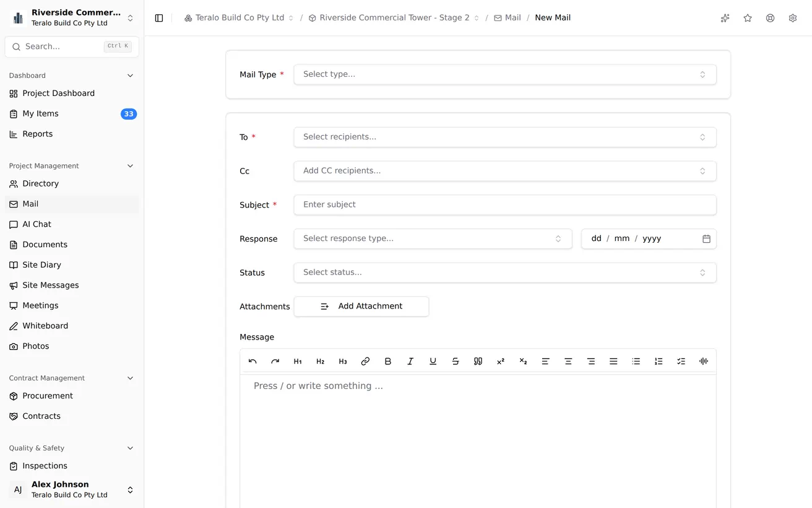Open the To recipients dropdown
The height and width of the screenshot is (508, 812).
pos(505,137)
